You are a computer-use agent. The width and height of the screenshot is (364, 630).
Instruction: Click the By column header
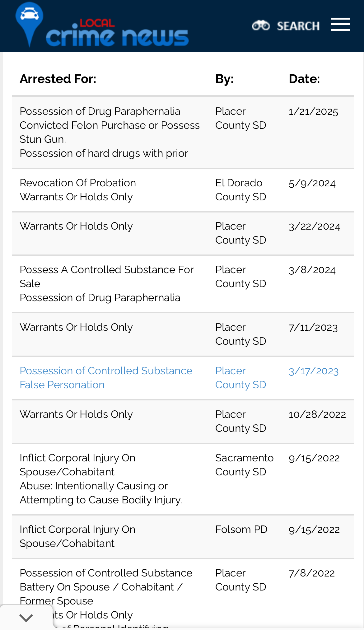click(x=224, y=79)
